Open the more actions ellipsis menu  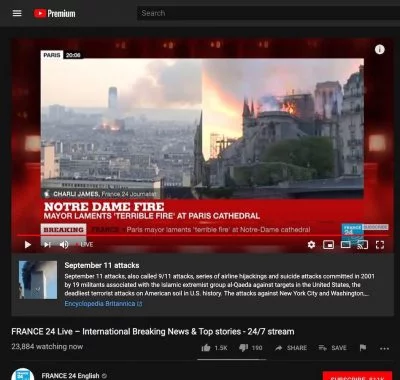384,349
